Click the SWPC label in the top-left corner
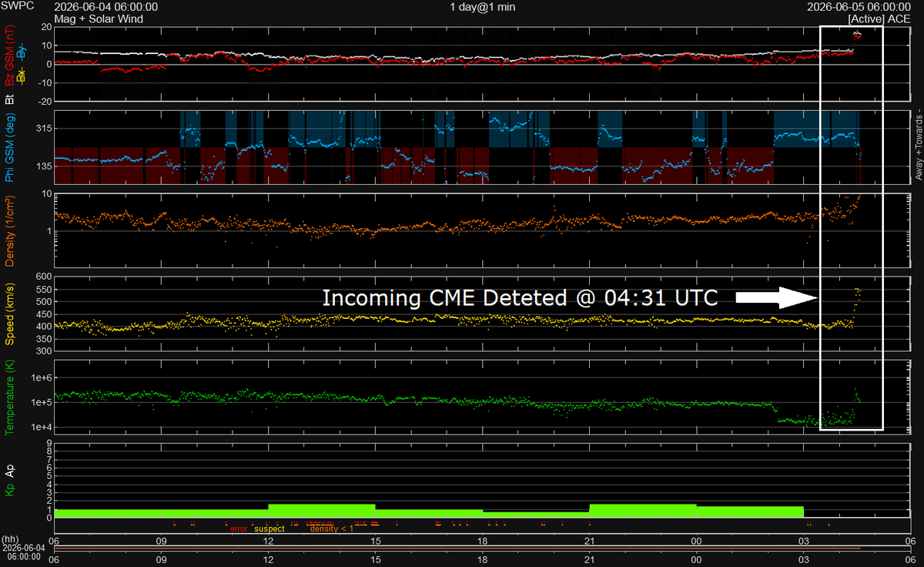The width and height of the screenshot is (924, 567). click(x=16, y=7)
